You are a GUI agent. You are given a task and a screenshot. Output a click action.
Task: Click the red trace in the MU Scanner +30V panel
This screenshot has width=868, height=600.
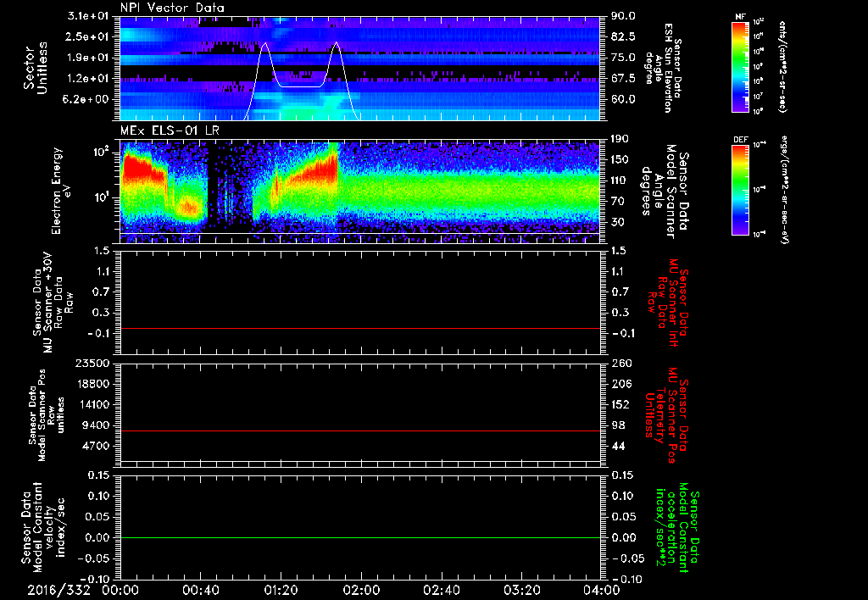pos(359,328)
